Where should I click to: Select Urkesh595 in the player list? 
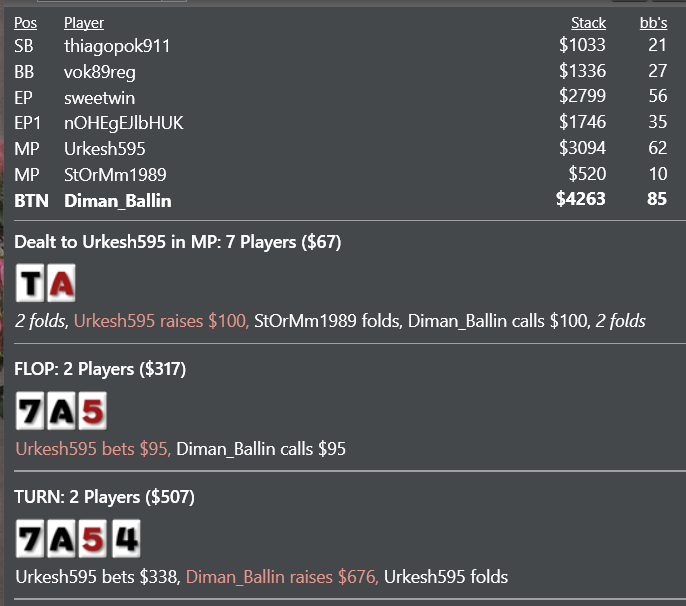(340, 148)
